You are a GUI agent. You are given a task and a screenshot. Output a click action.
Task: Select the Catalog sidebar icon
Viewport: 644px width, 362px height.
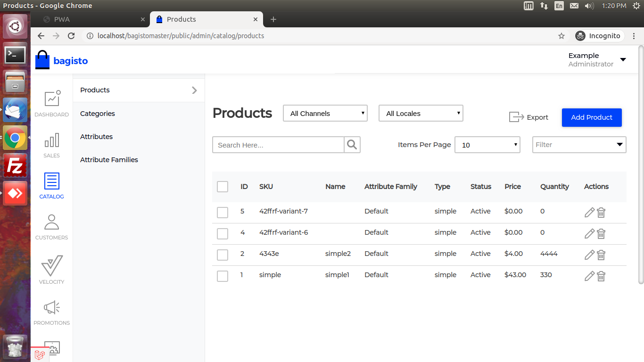[x=51, y=186]
